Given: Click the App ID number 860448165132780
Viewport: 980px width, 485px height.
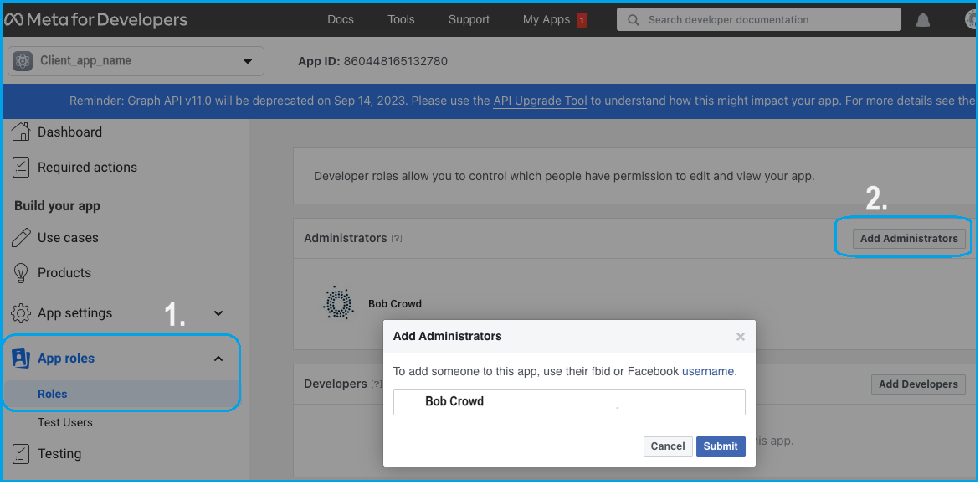Looking at the screenshot, I should coord(396,61).
